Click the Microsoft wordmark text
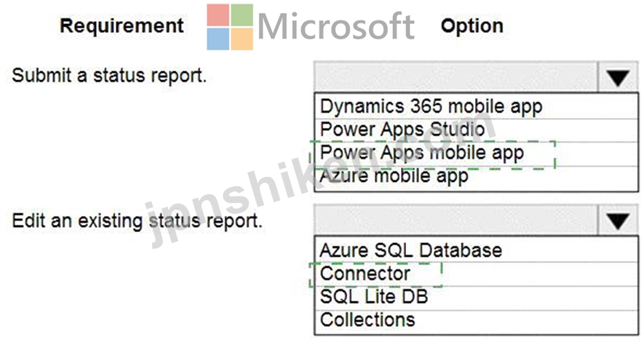Viewport: 644px width, 345px height. coord(336,26)
